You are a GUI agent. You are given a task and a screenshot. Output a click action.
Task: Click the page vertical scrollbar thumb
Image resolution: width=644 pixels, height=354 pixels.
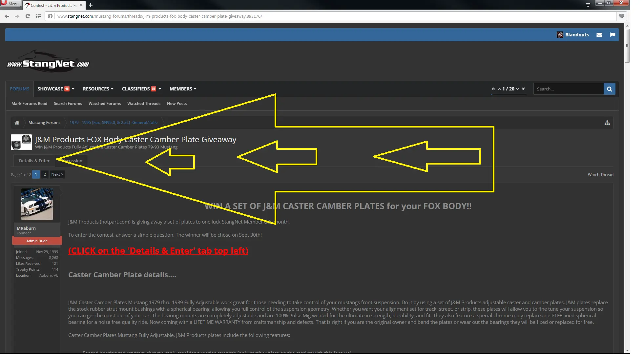coord(627,46)
